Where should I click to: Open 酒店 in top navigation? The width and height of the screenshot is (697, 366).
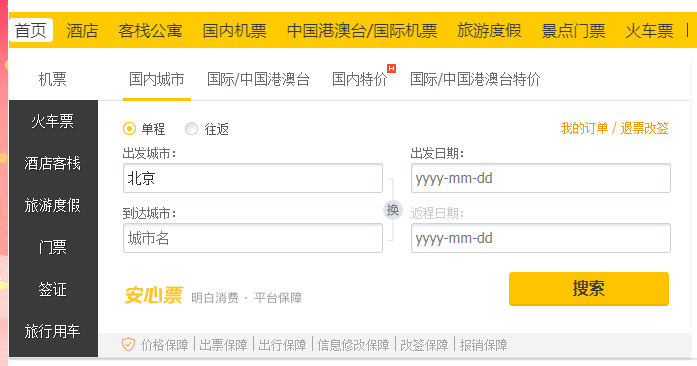click(x=82, y=31)
